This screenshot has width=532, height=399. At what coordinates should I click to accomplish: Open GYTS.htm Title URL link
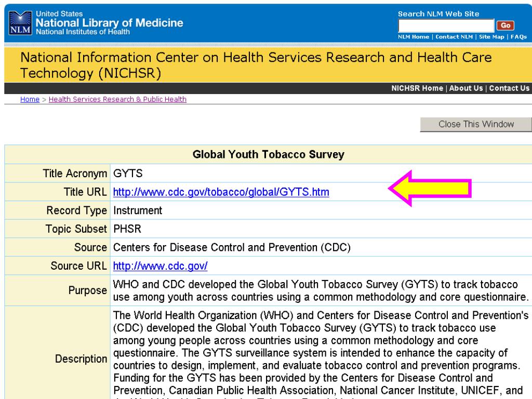click(x=221, y=192)
